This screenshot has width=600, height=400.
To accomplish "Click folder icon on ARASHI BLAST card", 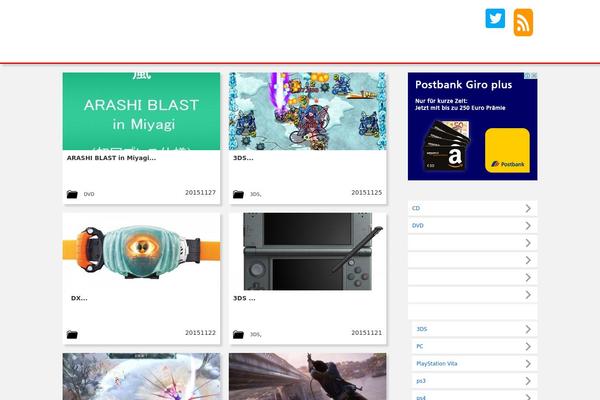I will [72, 194].
